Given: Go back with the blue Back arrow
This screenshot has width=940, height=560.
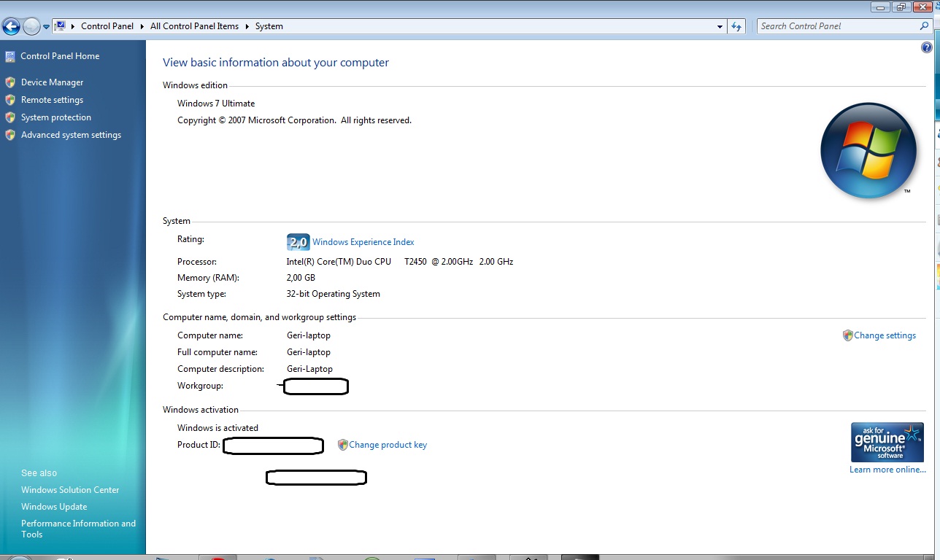Looking at the screenshot, I should 10,27.
